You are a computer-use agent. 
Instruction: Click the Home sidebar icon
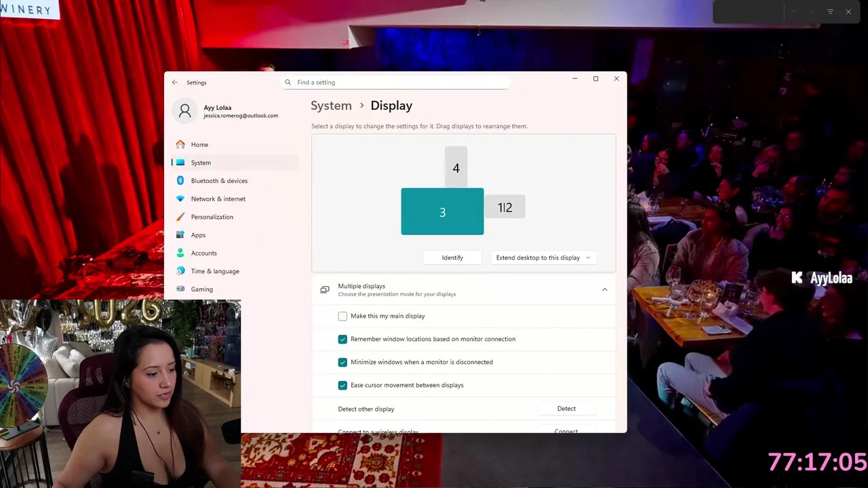[x=180, y=144]
